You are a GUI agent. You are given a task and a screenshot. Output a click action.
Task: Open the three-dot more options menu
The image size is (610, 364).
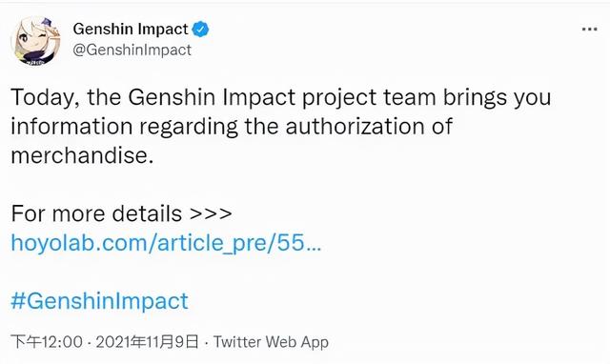click(589, 30)
